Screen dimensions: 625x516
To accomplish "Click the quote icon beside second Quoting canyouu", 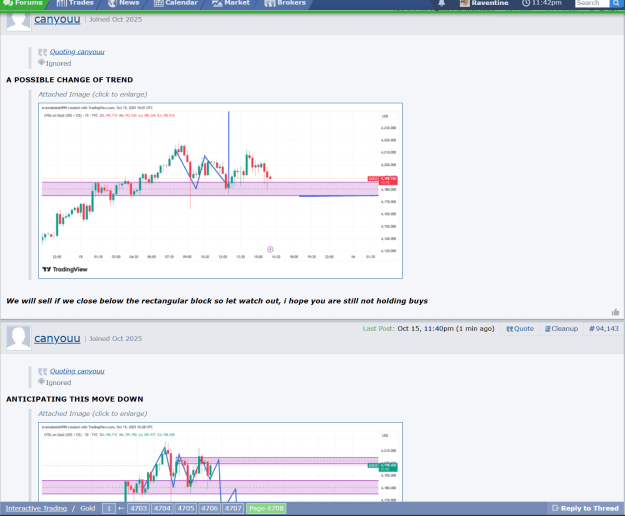I will (x=43, y=372).
